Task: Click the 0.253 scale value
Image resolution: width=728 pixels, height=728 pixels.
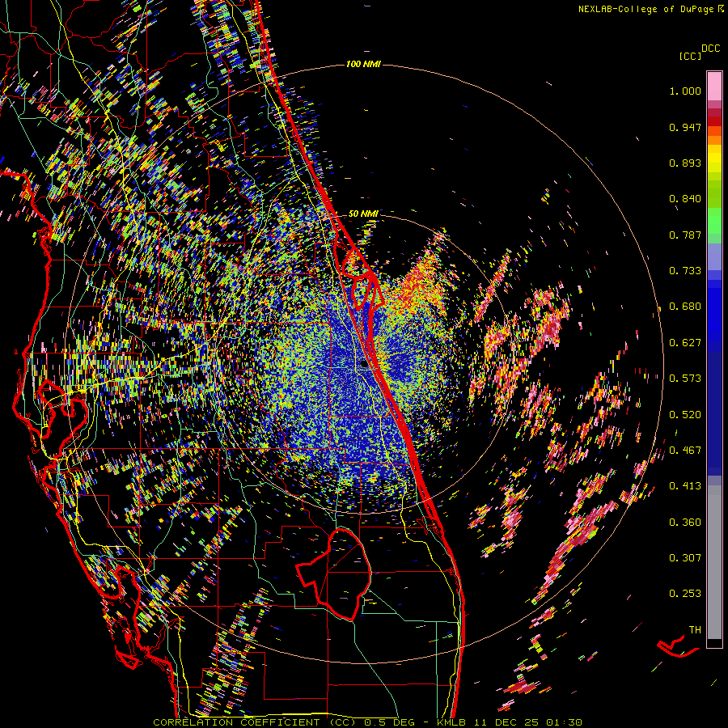Action: coord(685,594)
